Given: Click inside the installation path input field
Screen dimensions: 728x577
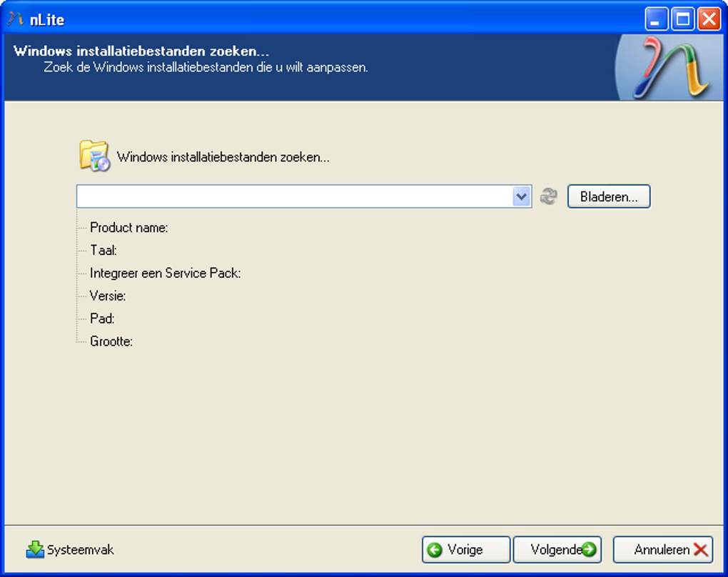Looking at the screenshot, I should click(295, 196).
